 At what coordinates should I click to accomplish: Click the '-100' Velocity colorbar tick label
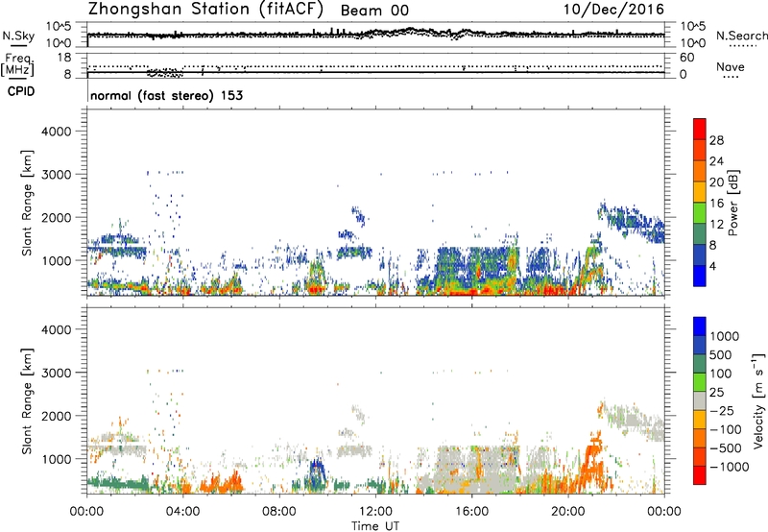726,429
